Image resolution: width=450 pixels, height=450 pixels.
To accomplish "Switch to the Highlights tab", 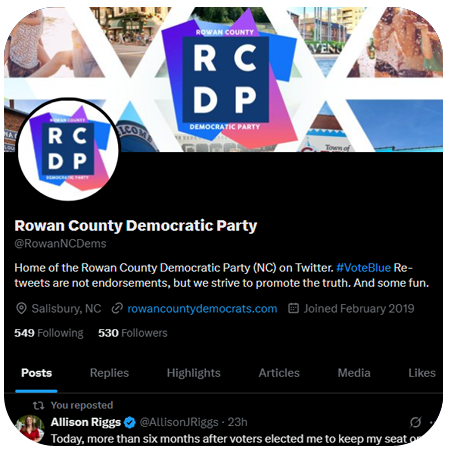I will [194, 373].
